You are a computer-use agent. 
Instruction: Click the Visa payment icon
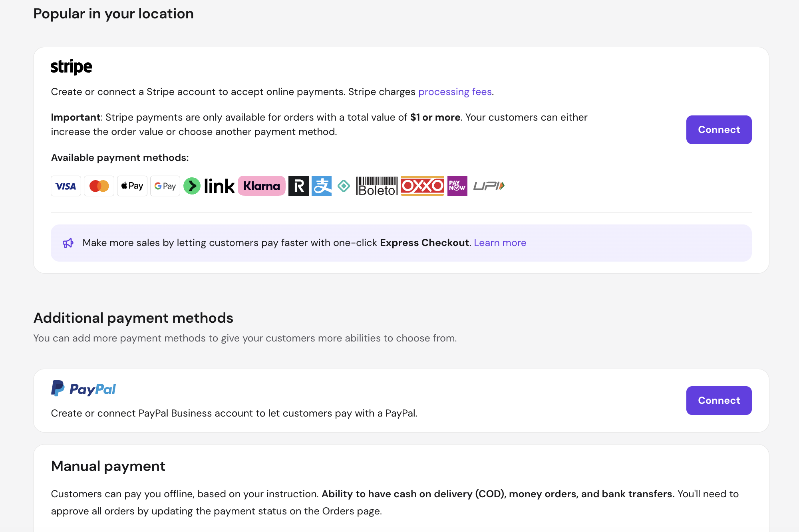pyautogui.click(x=66, y=186)
